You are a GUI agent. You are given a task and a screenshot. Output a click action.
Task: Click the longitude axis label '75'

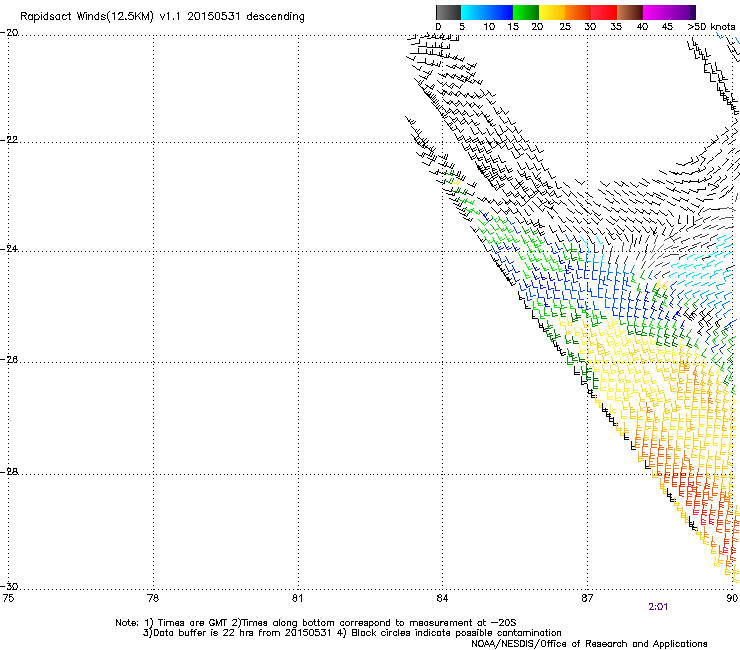coord(8,599)
